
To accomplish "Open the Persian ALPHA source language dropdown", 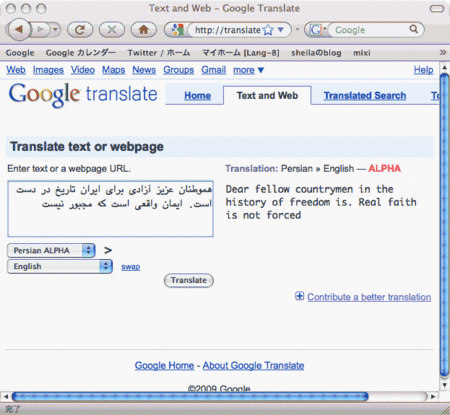I will tap(51, 250).
